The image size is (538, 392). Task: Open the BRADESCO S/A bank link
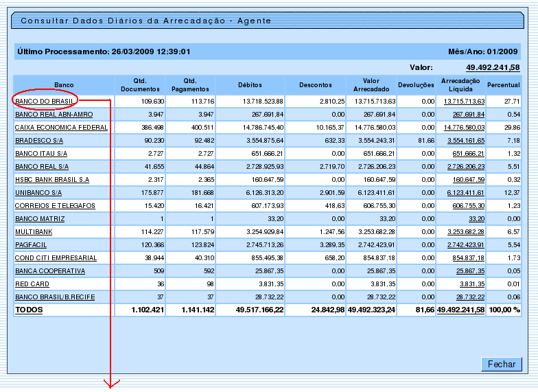pos(38,141)
